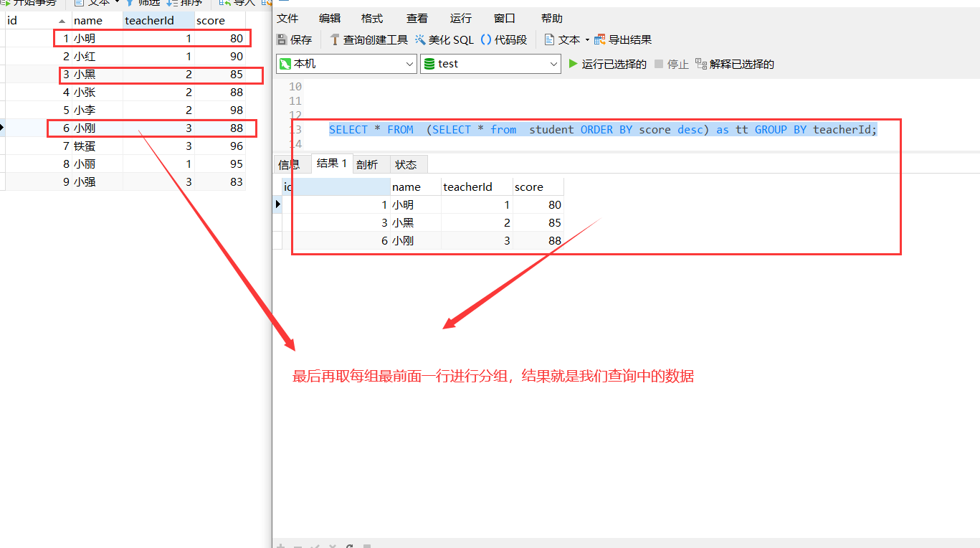Switch to the 状态 status tab
The width and height of the screenshot is (980, 548).
[x=407, y=164]
